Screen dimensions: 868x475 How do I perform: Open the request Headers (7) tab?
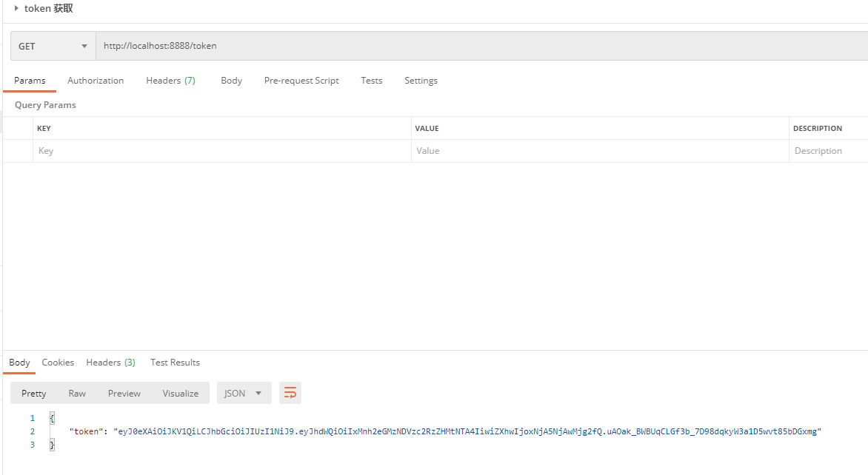click(x=170, y=81)
